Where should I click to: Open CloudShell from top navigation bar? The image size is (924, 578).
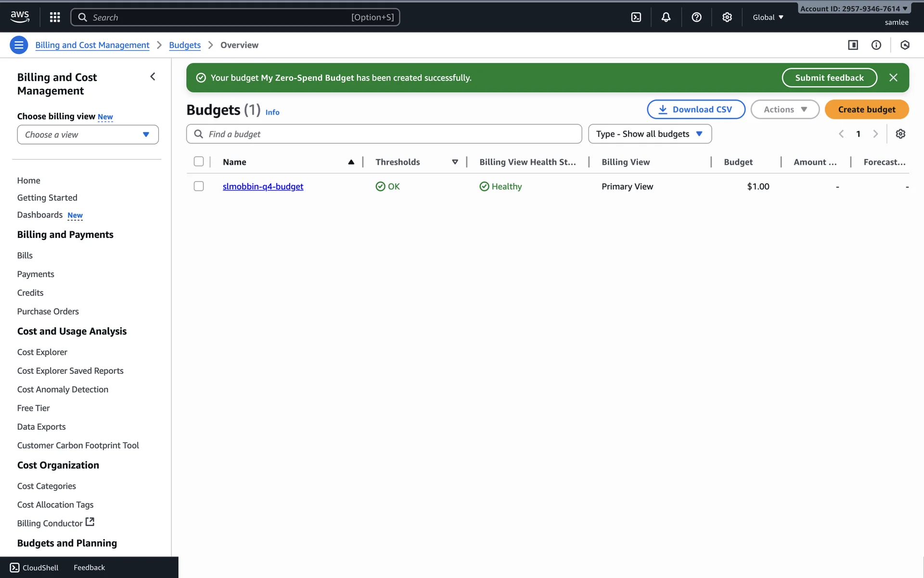(636, 17)
